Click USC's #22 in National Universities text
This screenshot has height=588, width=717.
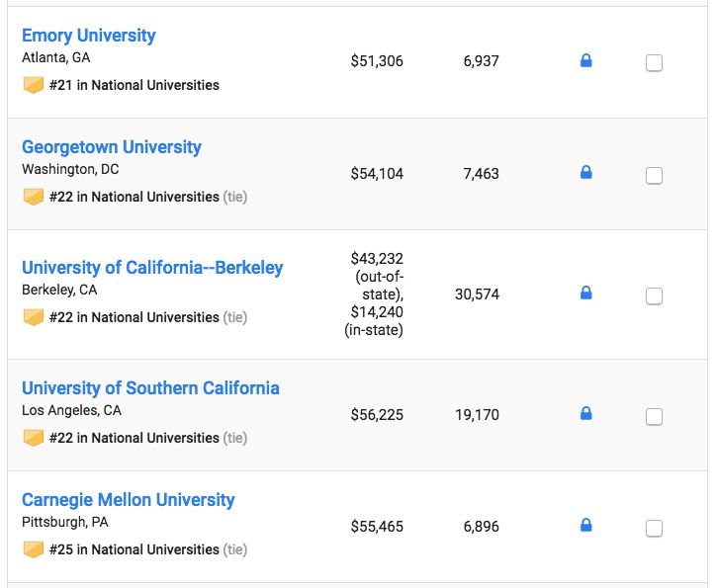(x=134, y=438)
